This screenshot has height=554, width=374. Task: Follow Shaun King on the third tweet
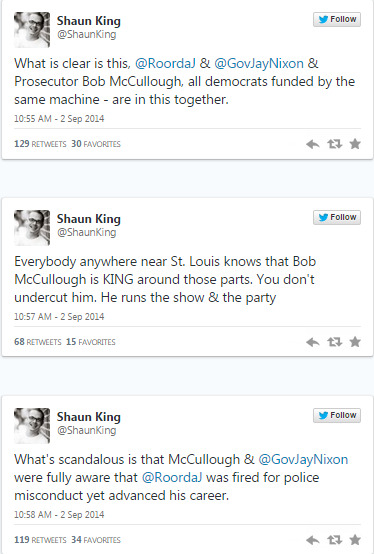click(337, 415)
